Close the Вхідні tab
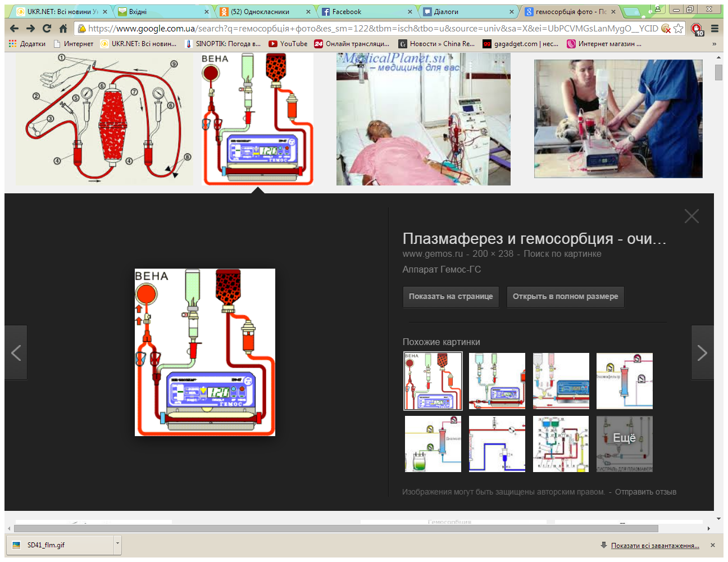Image resolution: width=728 pixels, height=562 pixels. coord(207,11)
